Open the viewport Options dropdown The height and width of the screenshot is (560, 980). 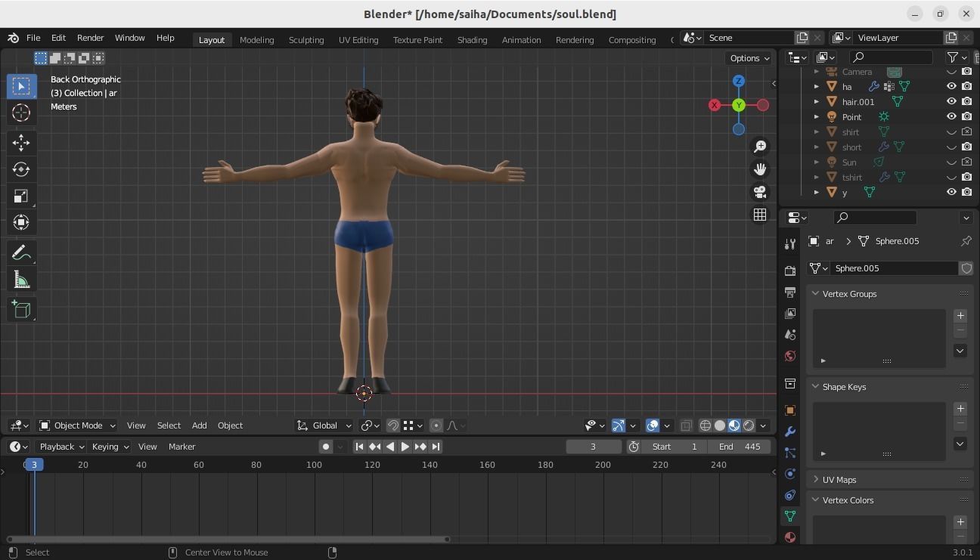coord(749,58)
